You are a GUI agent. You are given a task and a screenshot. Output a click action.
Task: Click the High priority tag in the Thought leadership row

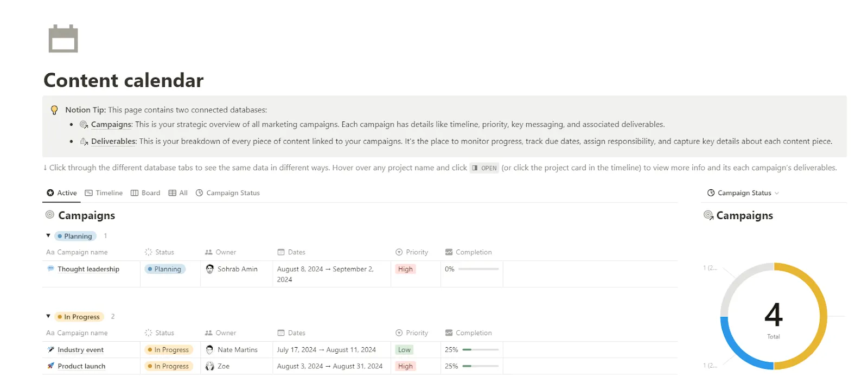[405, 269]
